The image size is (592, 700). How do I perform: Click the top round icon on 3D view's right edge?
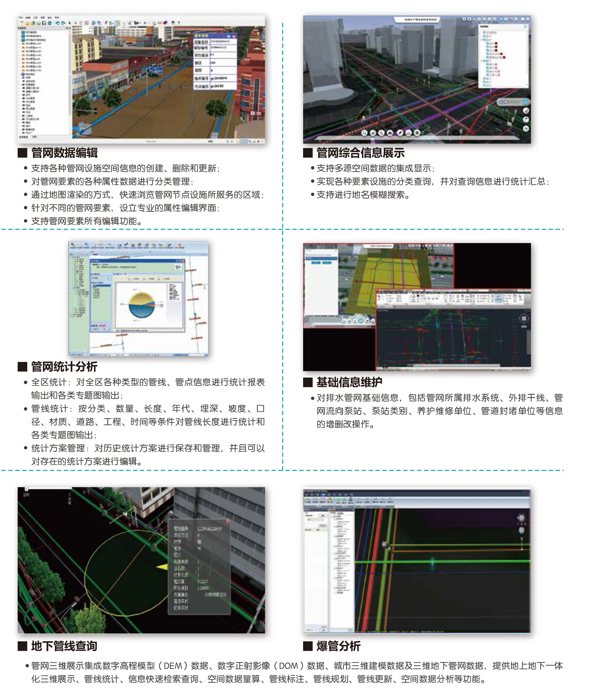[526, 111]
